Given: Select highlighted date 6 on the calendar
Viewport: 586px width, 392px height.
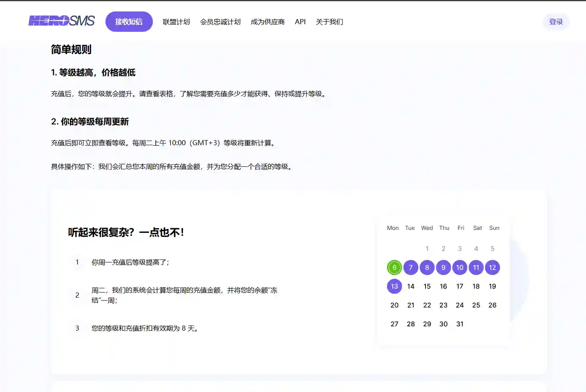Looking at the screenshot, I should click(x=394, y=268).
